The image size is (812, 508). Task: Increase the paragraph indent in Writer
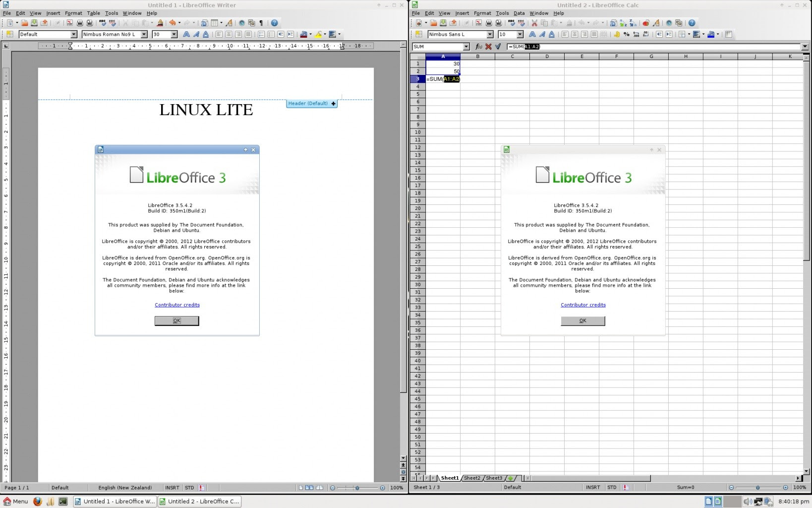point(290,34)
